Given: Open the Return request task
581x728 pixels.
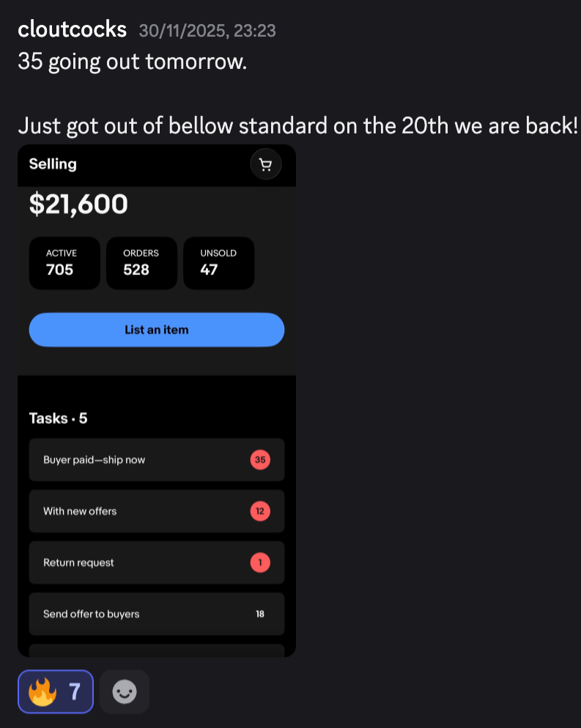Looking at the screenshot, I should [x=156, y=562].
